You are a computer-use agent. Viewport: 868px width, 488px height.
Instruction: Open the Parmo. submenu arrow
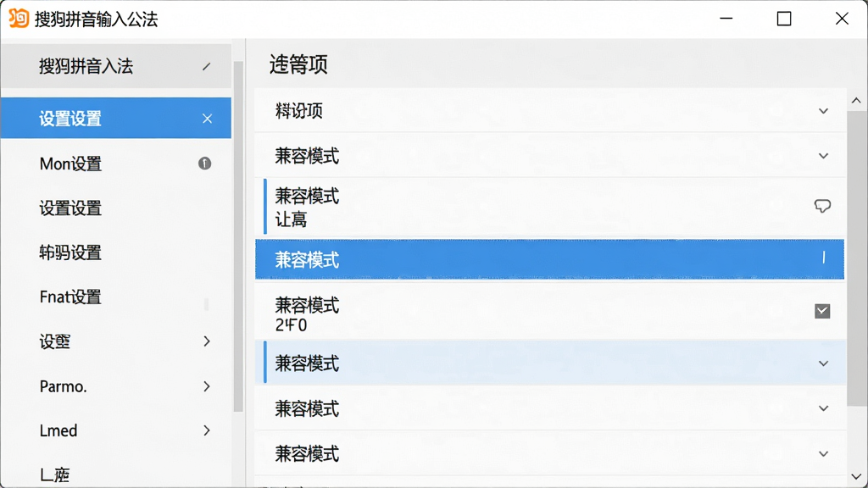[207, 386]
